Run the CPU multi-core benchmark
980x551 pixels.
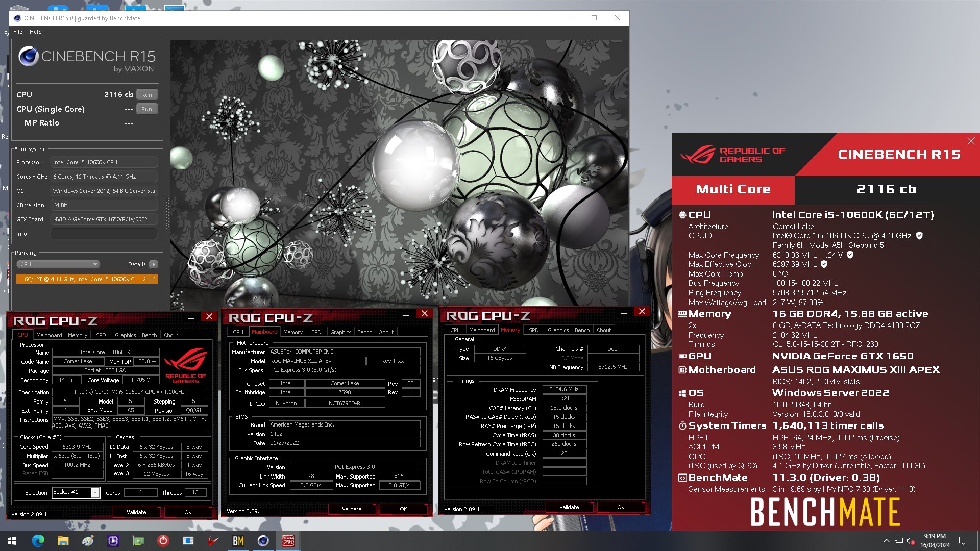[x=146, y=95]
